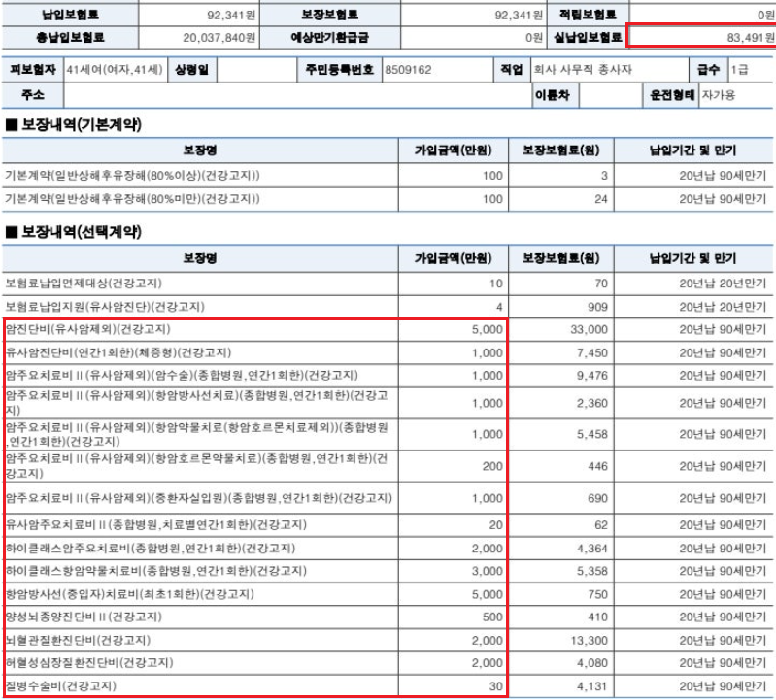
Task: Select 유사암주요치료비 II row name
Action: (x=156, y=524)
